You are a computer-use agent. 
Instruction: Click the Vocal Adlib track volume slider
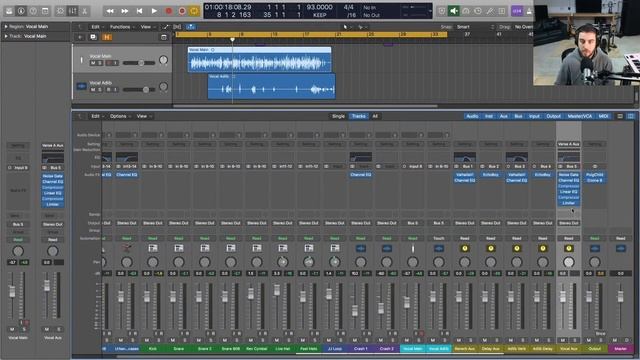(x=139, y=89)
